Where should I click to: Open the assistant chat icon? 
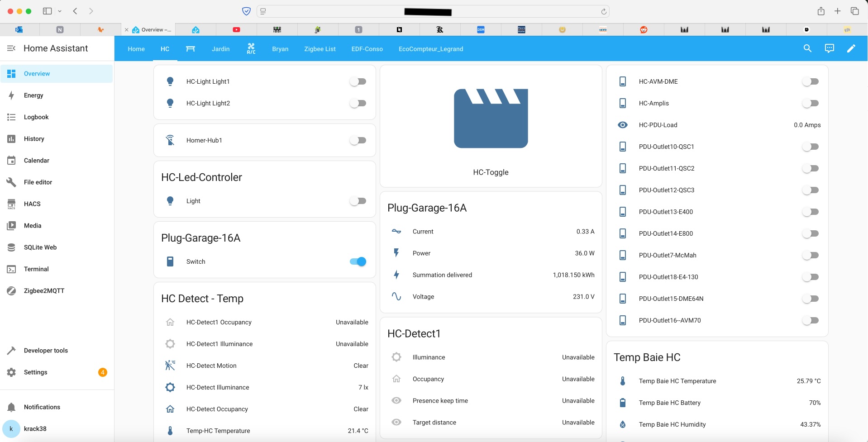tap(829, 48)
